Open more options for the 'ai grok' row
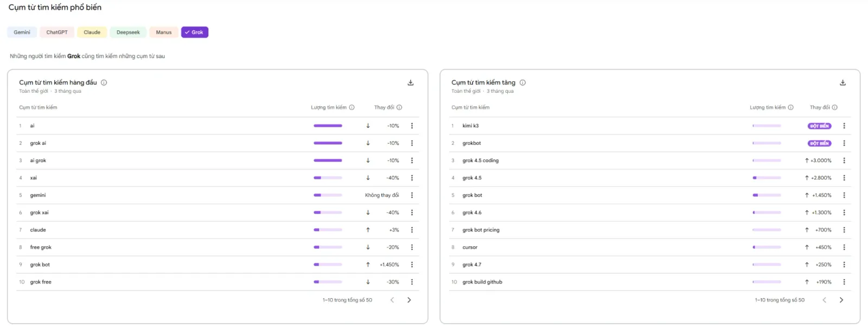 click(x=412, y=160)
